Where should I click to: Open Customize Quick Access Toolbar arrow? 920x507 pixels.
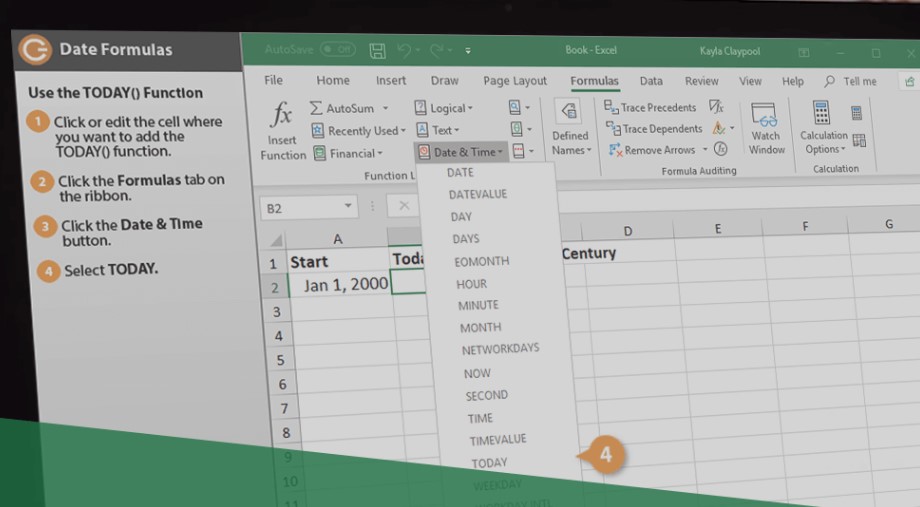(468, 51)
